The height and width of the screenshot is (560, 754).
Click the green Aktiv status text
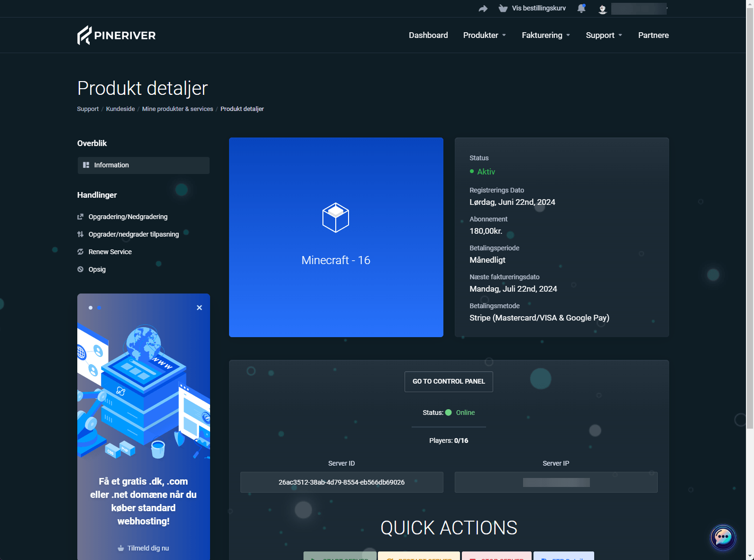point(486,172)
